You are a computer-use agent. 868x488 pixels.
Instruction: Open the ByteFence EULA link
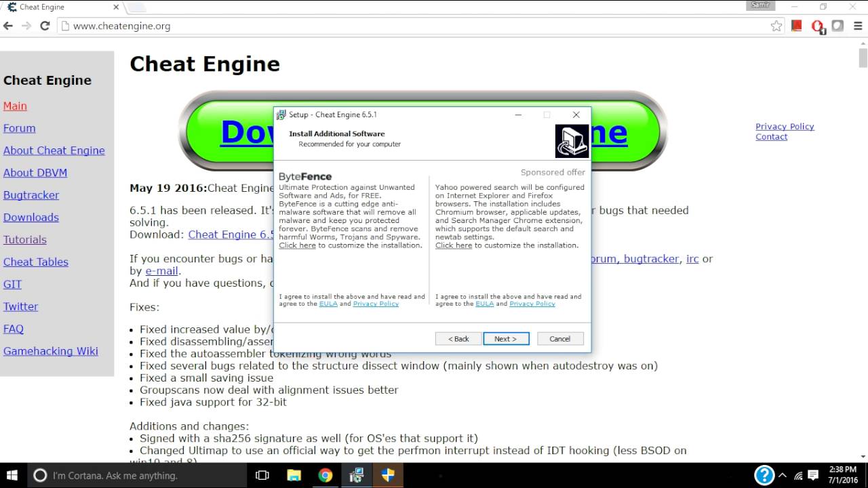(328, 304)
